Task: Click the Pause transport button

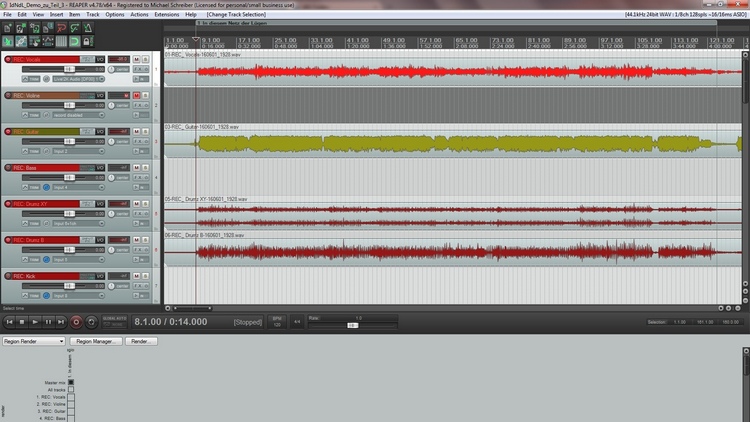Action: 48,322
